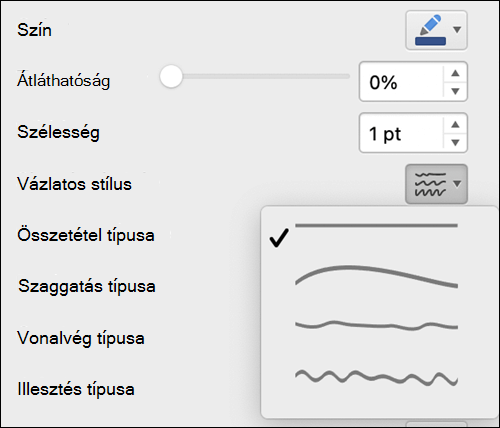Click the Vonalvég típusa label
Screen dimensions: 500x428
pos(81,338)
